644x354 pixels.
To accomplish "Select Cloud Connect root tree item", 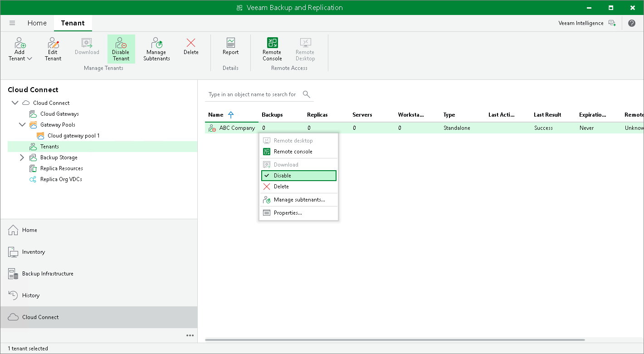I will 51,103.
